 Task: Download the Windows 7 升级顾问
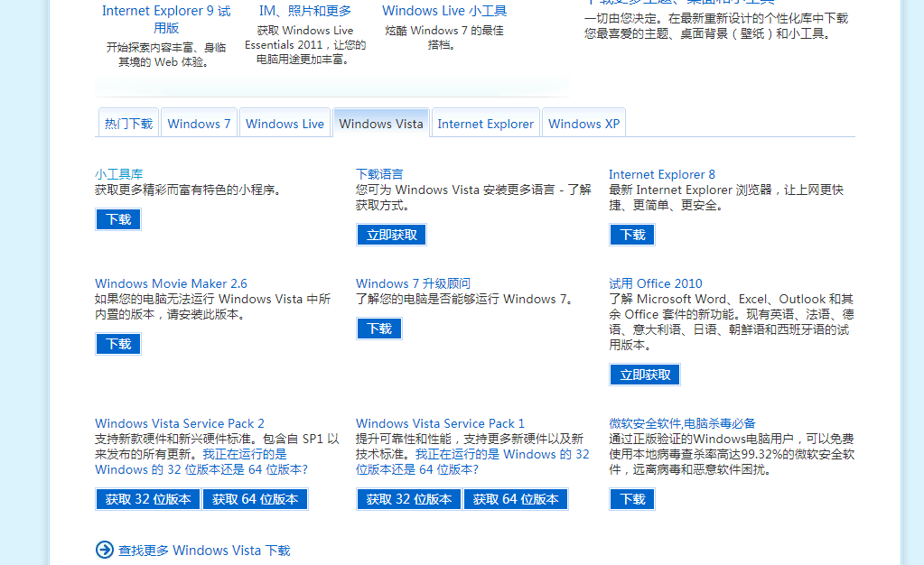coord(379,329)
